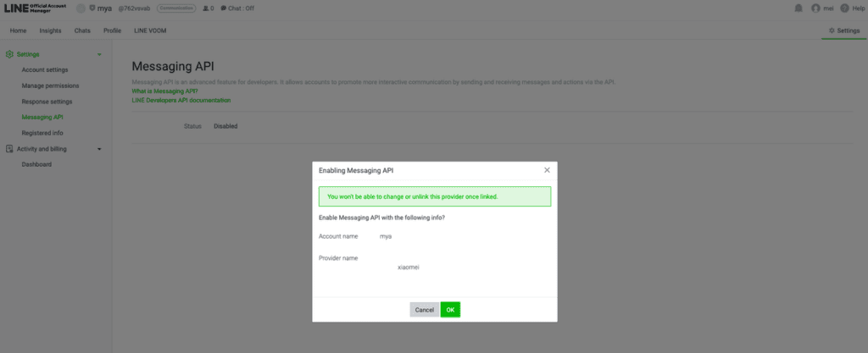Open Registered info in sidebar

click(x=42, y=133)
